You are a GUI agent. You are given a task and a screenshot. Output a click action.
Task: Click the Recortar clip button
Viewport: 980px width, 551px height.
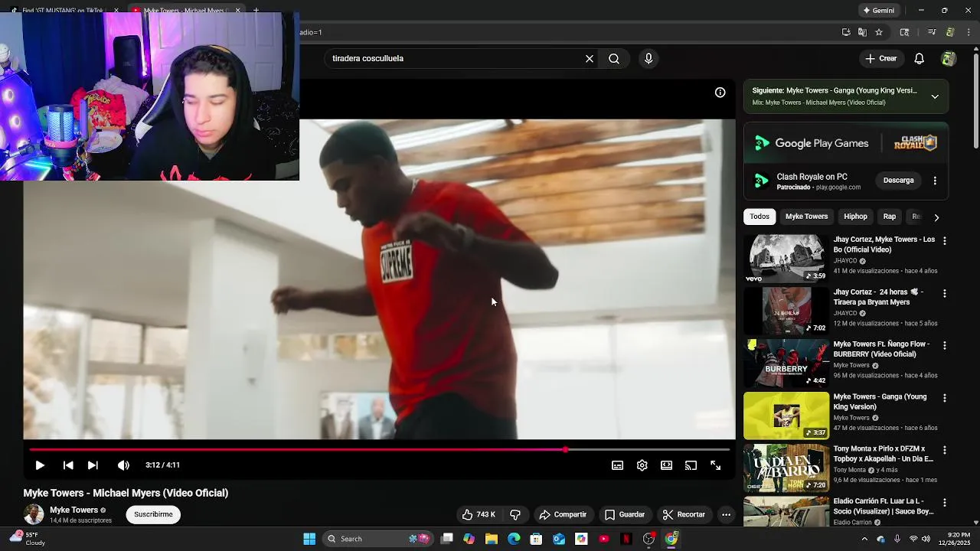pos(684,514)
